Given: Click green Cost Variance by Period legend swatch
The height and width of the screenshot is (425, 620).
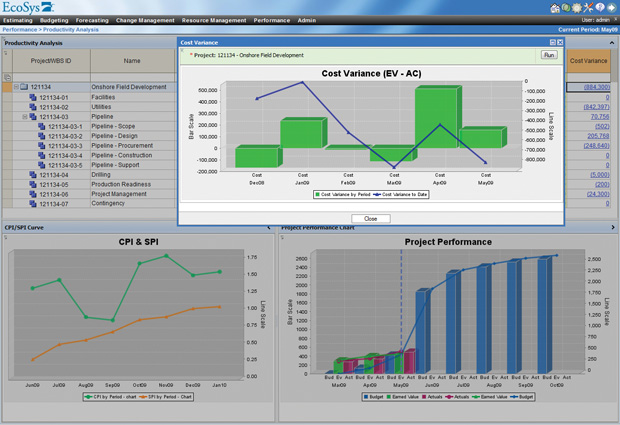Looking at the screenshot, I should click(318, 195).
